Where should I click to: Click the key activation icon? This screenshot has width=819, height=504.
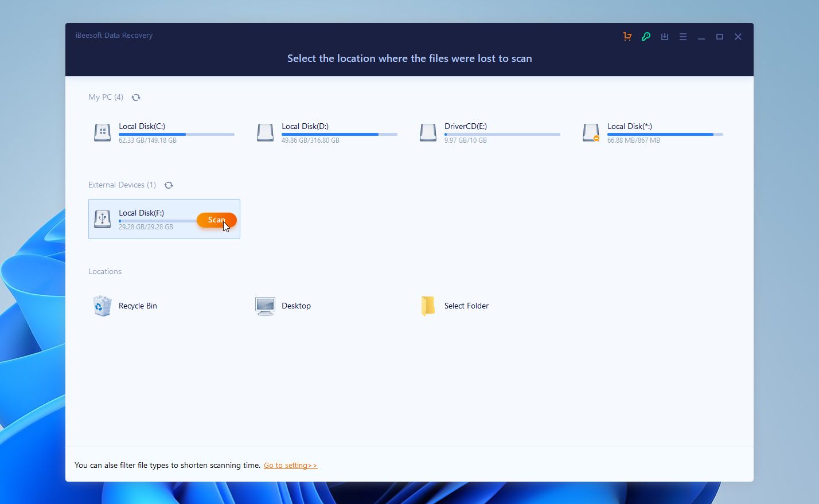(x=646, y=36)
